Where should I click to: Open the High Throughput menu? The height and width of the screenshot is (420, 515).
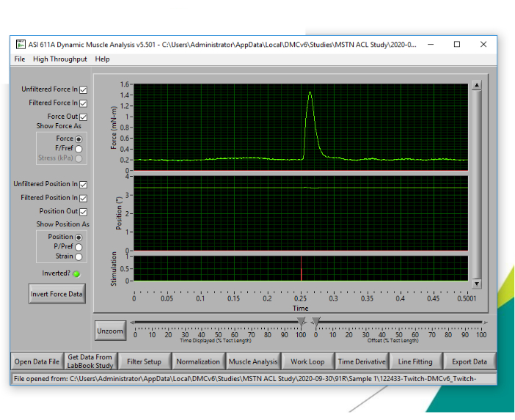[60, 59]
